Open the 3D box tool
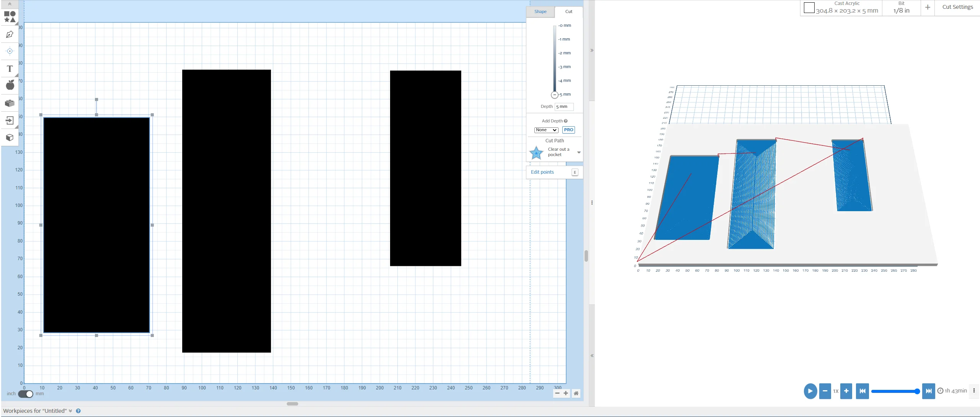Viewport: 980px width, 417px height. [x=10, y=137]
